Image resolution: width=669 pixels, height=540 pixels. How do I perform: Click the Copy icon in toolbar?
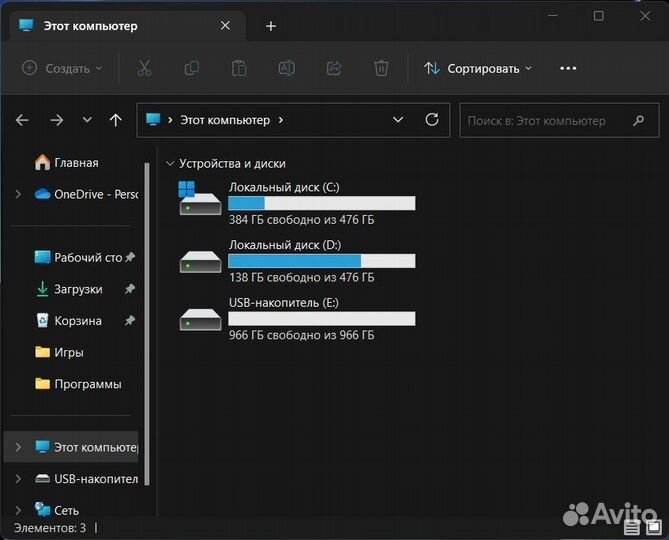pos(192,68)
